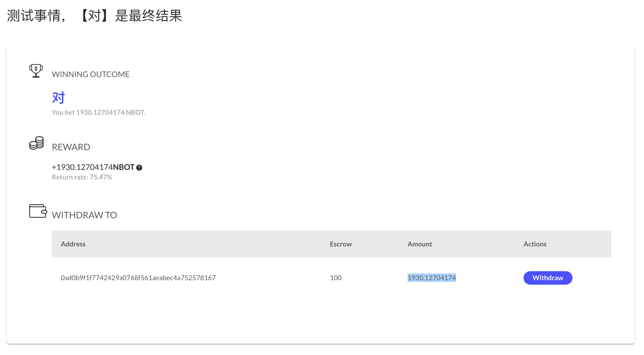Image resolution: width=644 pixels, height=355 pixels.
Task: Click the Withdraw button
Action: point(547,278)
